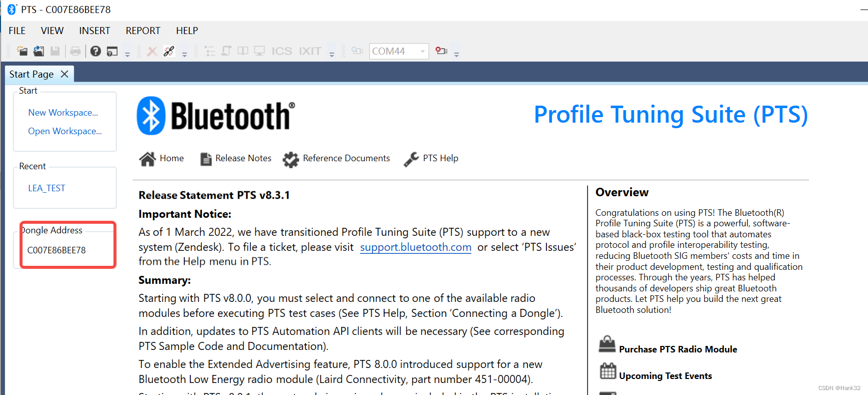Open the HELP menu
The height and width of the screenshot is (395, 868).
pos(187,31)
